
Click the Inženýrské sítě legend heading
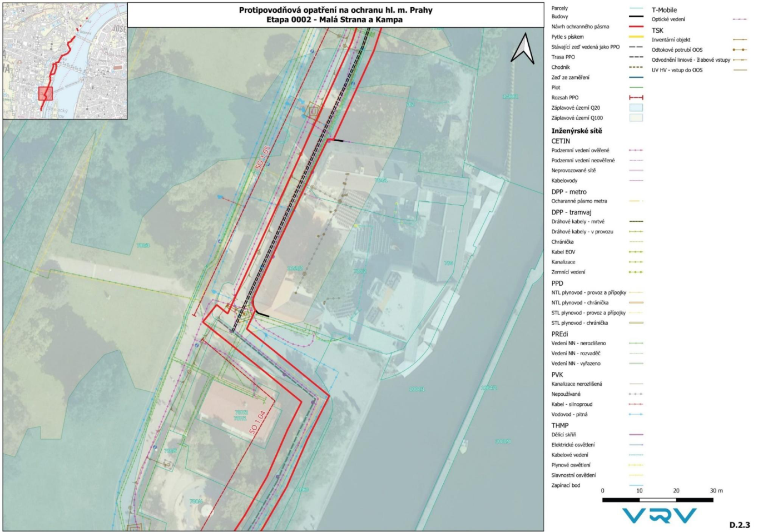[576, 131]
